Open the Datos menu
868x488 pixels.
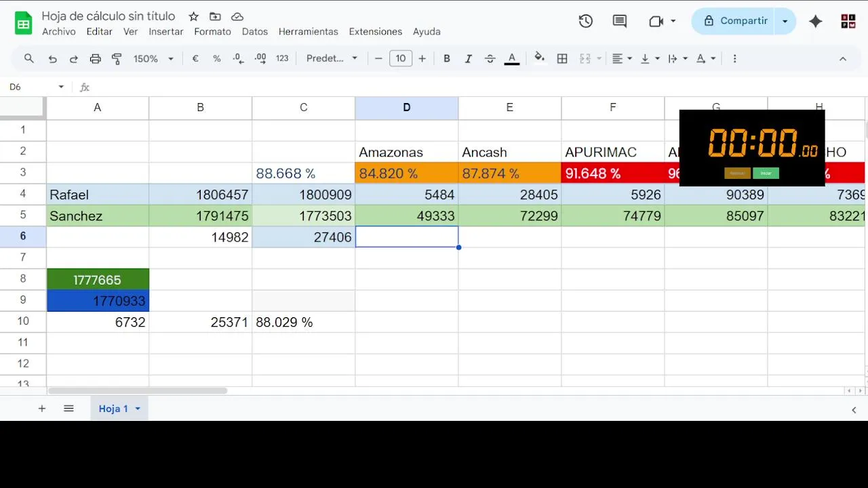point(255,31)
